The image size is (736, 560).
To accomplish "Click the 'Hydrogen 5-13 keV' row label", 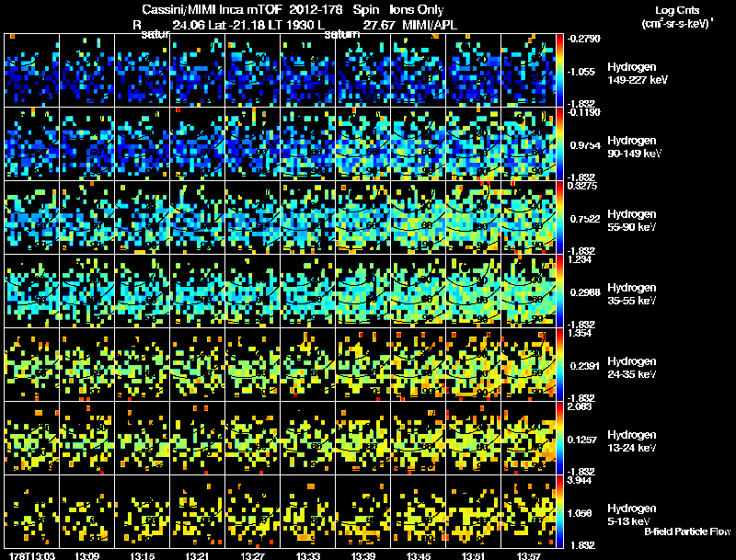I will [632, 515].
